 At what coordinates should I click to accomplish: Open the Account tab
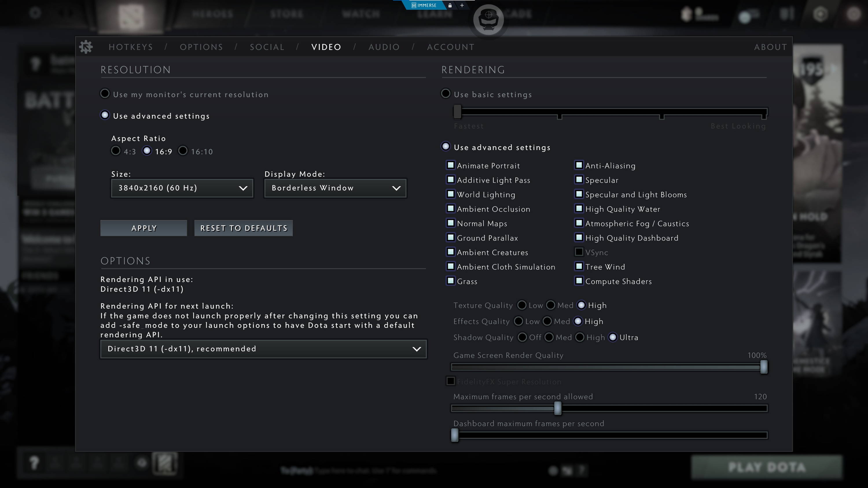pos(451,47)
